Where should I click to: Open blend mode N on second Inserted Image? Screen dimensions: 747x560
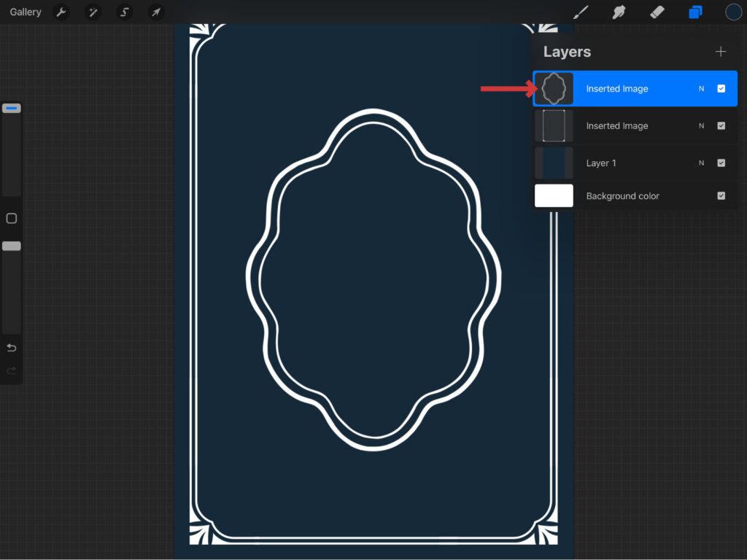[701, 126]
